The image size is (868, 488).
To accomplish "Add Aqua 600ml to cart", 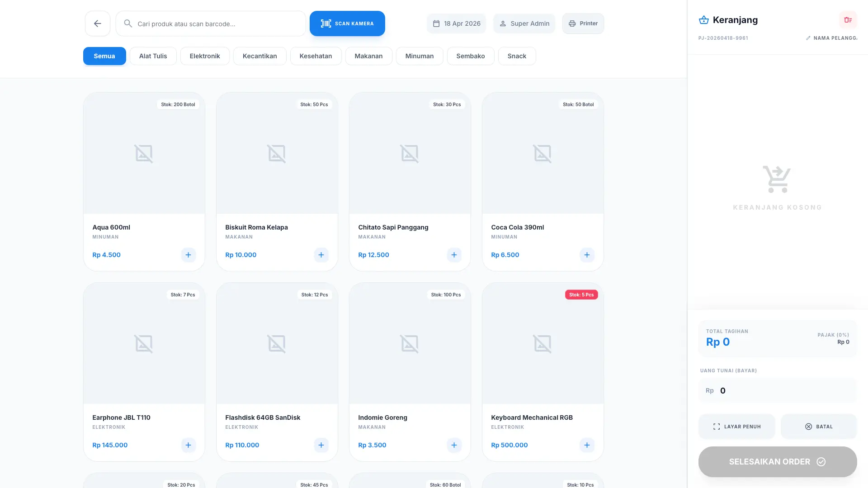I will click(188, 255).
